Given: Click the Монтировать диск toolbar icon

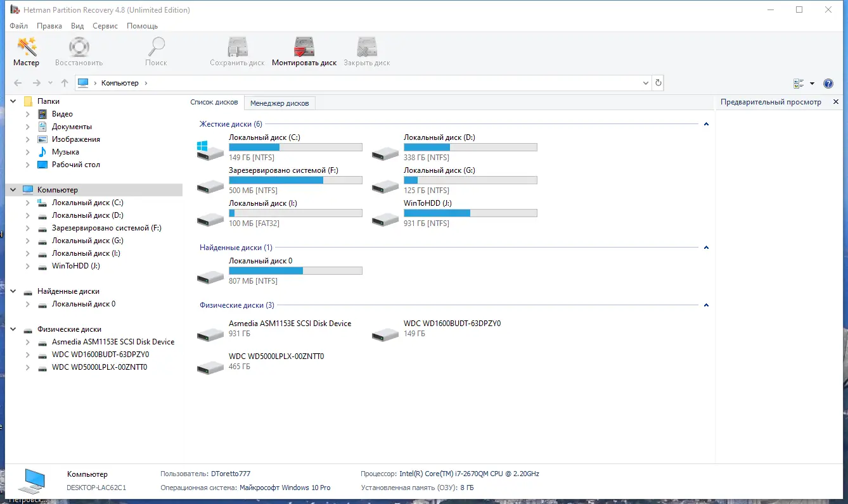Looking at the screenshot, I should 304,47.
